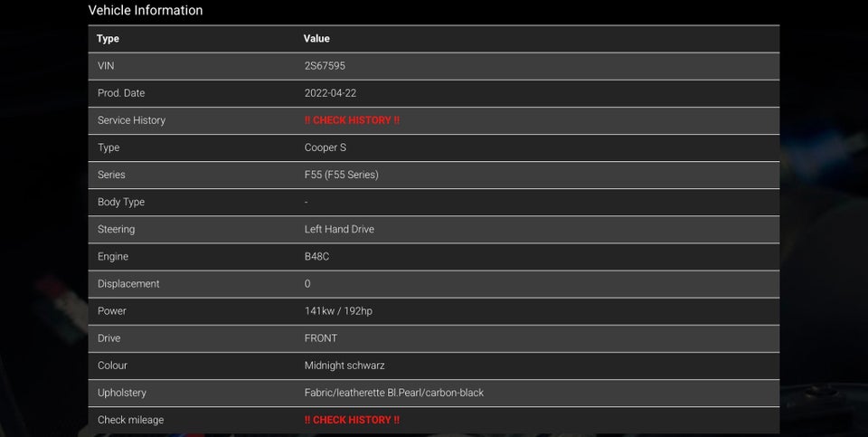Click the Check mileage CHECK HISTORY link
Viewport: 868px width, 437px height.
point(352,420)
